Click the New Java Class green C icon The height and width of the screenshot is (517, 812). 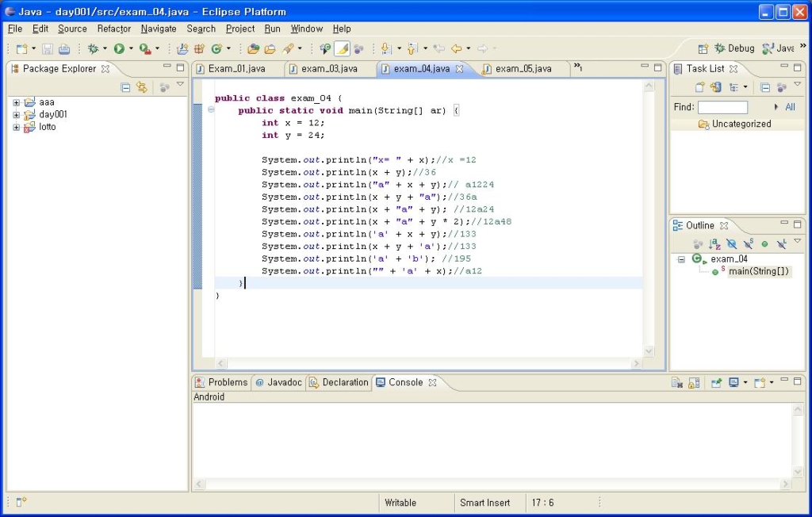coord(216,48)
